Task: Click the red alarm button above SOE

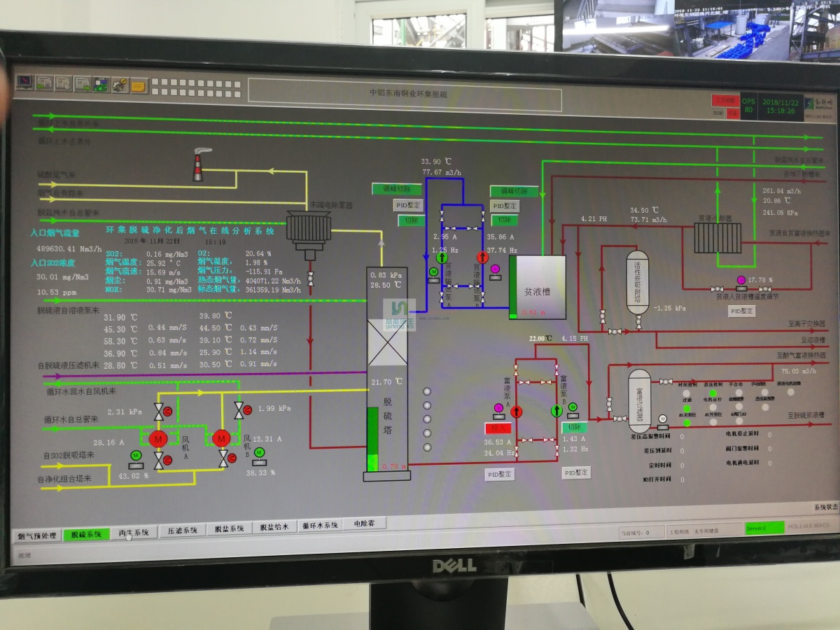Action: pyautogui.click(x=725, y=100)
